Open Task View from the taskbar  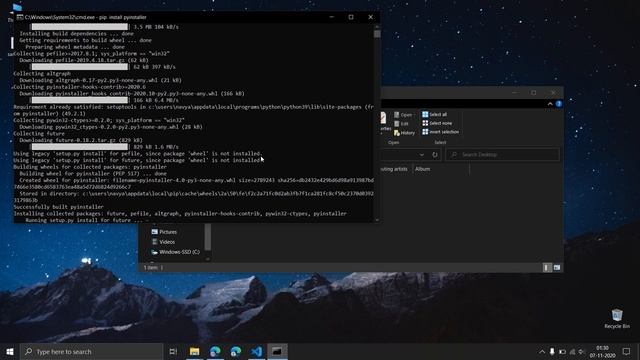pyautogui.click(x=173, y=351)
